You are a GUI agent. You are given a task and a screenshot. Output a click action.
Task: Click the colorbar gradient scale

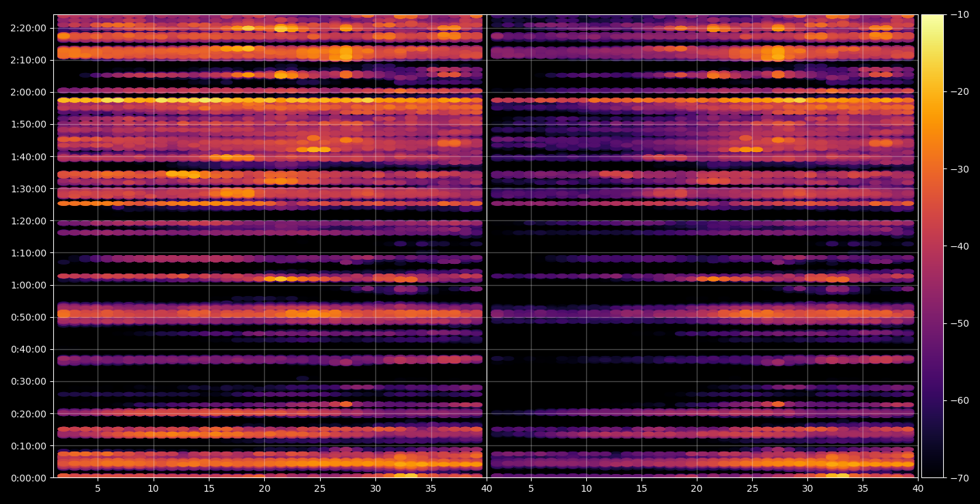pos(932,246)
